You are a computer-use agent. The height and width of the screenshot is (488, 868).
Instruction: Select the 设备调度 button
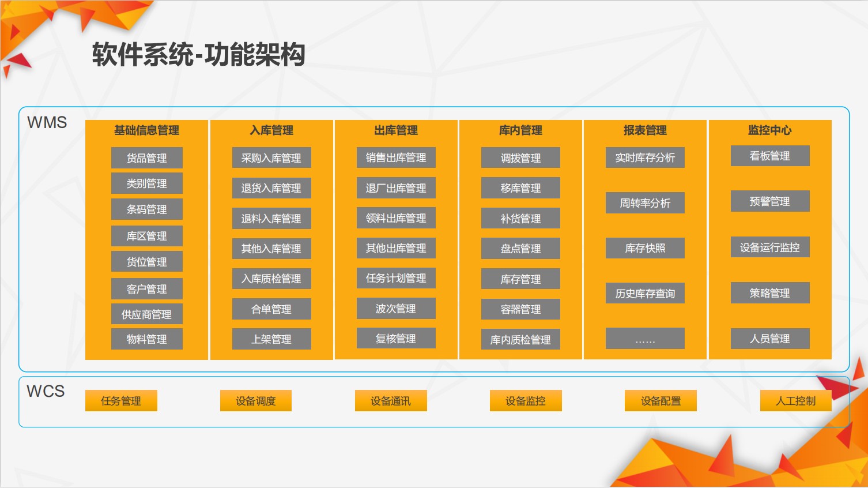pos(256,401)
